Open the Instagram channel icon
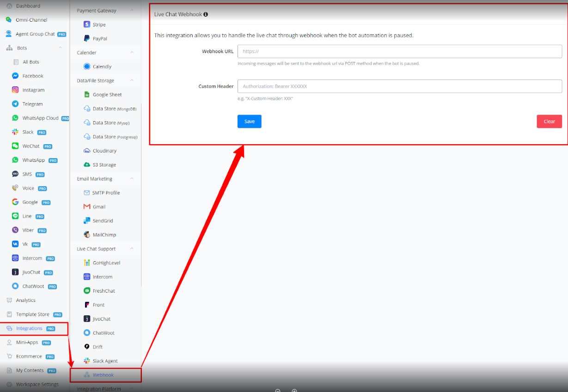This screenshot has height=392, width=568. pos(15,90)
